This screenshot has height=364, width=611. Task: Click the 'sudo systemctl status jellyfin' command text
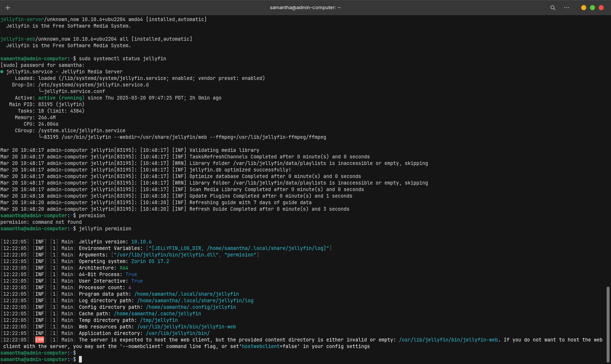pyautogui.click(x=122, y=59)
